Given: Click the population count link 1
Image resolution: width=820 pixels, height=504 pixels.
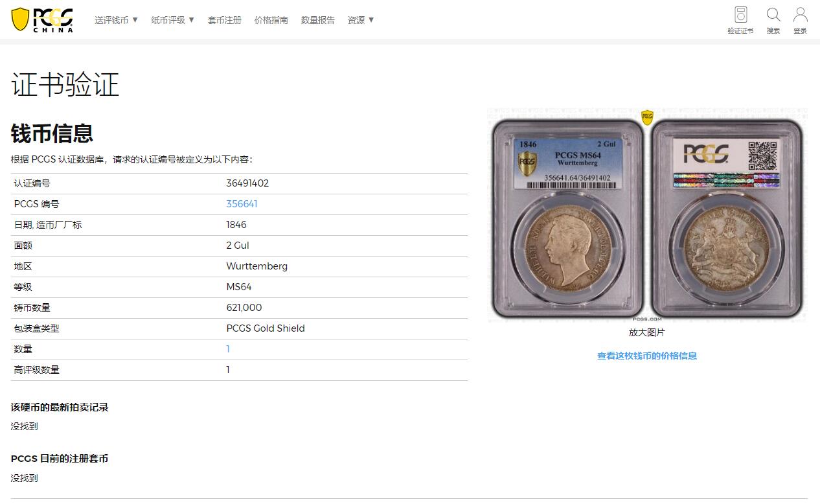Looking at the screenshot, I should tap(228, 349).
